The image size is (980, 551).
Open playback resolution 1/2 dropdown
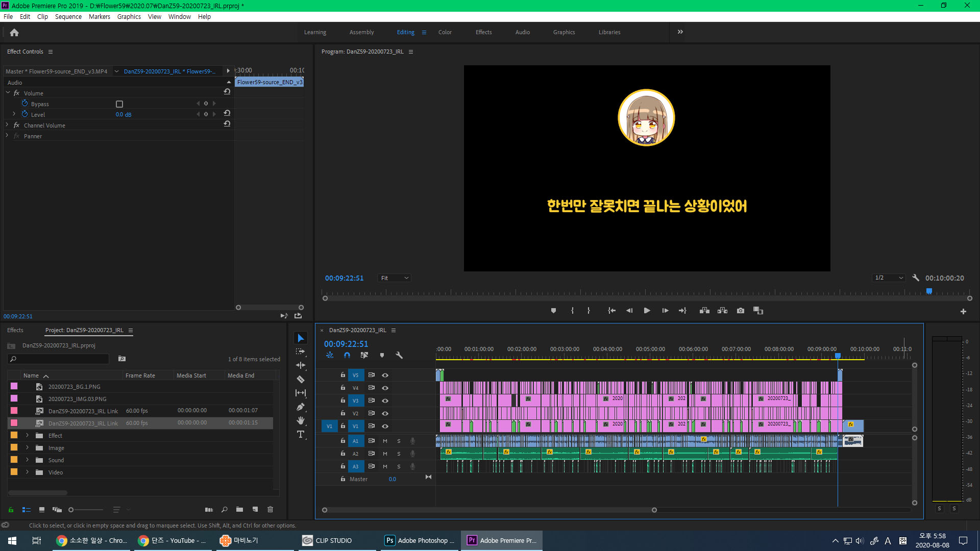click(889, 278)
